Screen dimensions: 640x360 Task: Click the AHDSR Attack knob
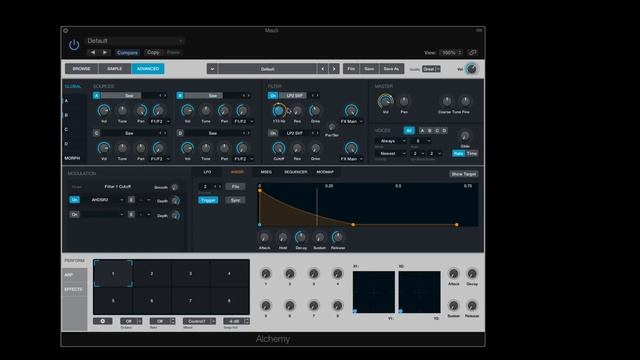tap(264, 237)
